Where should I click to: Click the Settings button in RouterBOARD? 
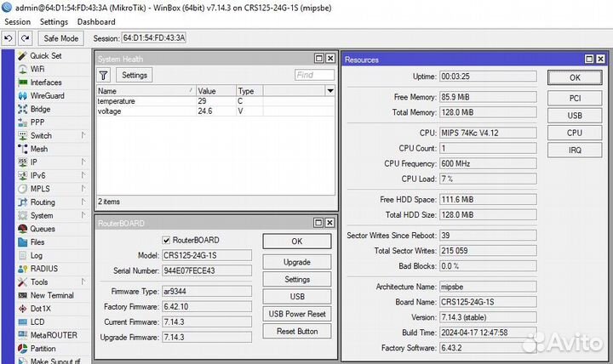297,279
